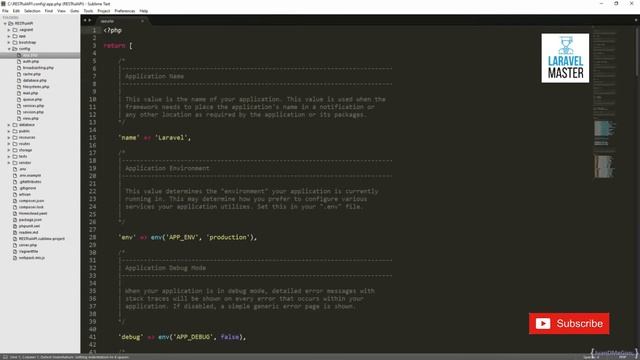
Task: Close the app.php editor tab
Action: pyautogui.click(x=142, y=21)
